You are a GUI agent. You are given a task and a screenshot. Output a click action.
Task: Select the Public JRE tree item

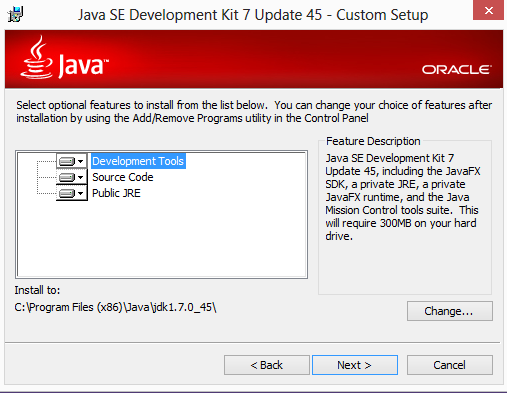pos(116,193)
